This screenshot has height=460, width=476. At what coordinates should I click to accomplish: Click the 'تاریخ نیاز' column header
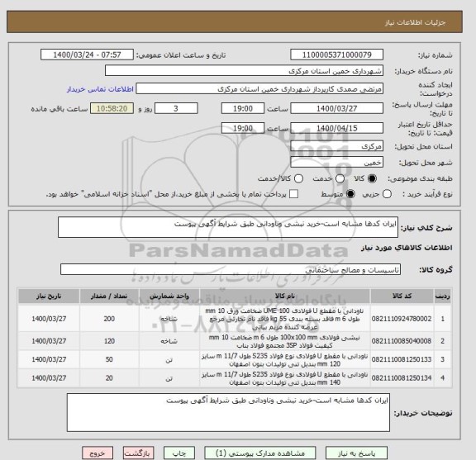[x=49, y=296]
